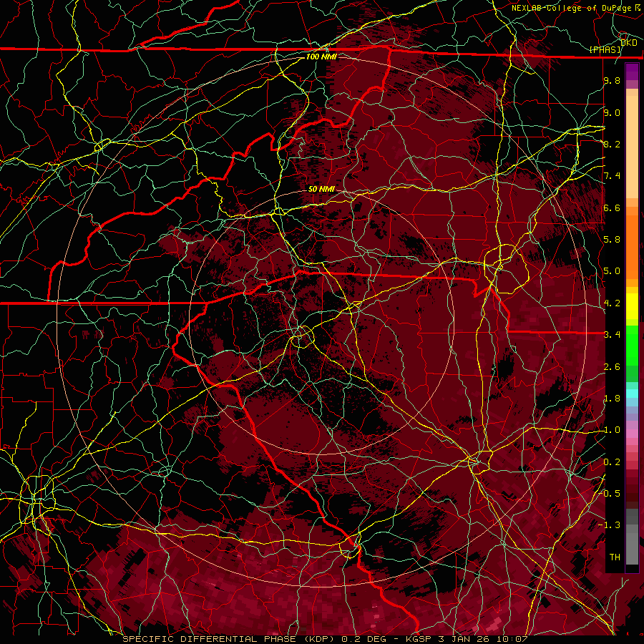The image size is (644, 644).
Task: Pick the yellow color bar segment near 4.2
Action: [x=632, y=306]
